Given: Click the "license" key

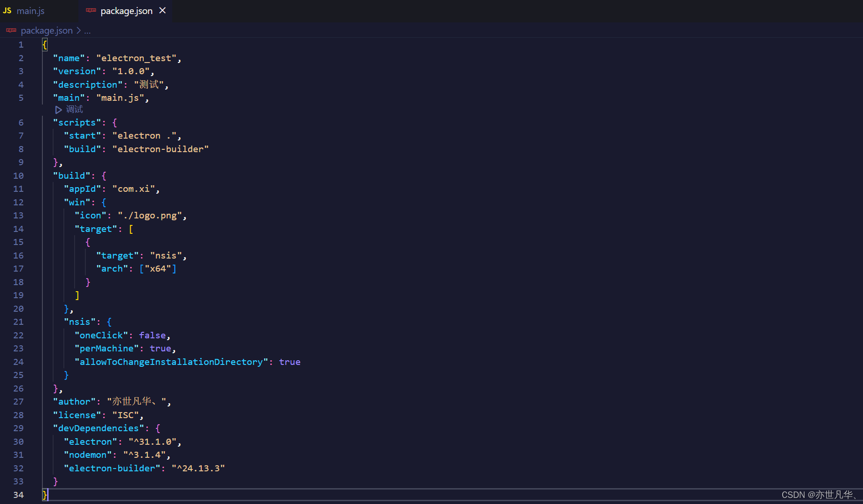Looking at the screenshot, I should (x=77, y=415).
